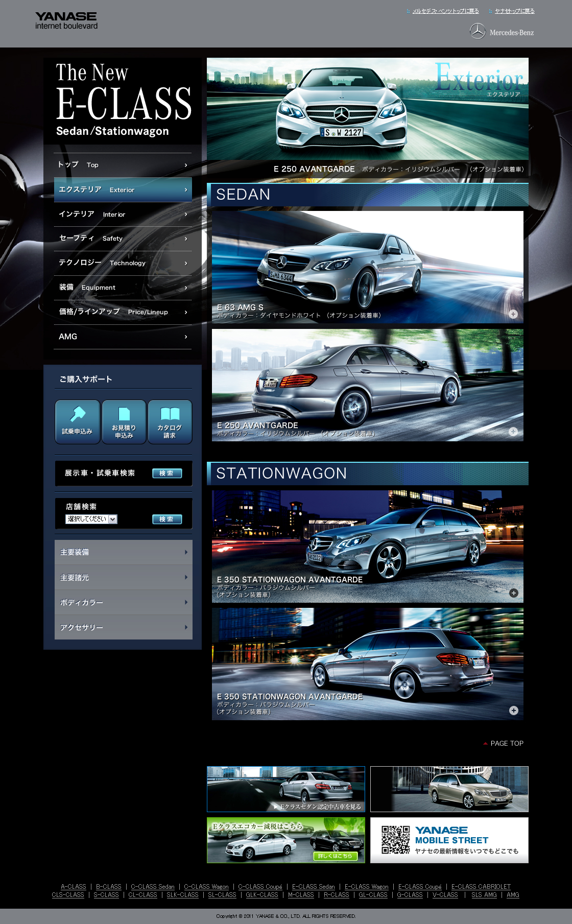Click search button for display car search
572x924 pixels.
tap(167, 473)
